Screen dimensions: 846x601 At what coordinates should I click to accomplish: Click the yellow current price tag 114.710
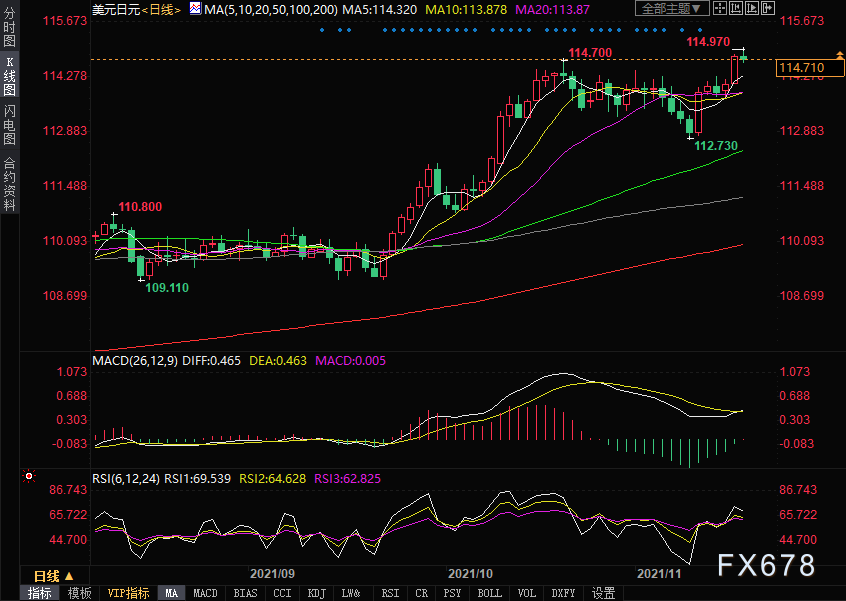[801, 68]
